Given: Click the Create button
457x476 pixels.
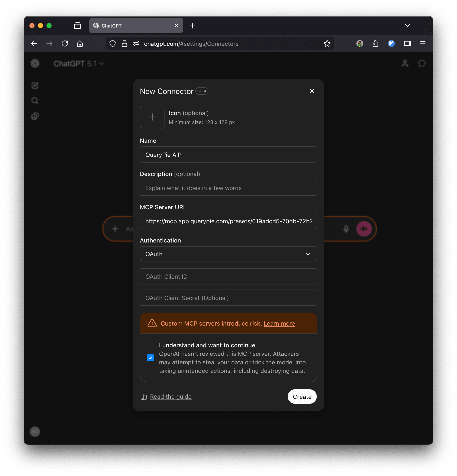Looking at the screenshot, I should click(x=302, y=397).
